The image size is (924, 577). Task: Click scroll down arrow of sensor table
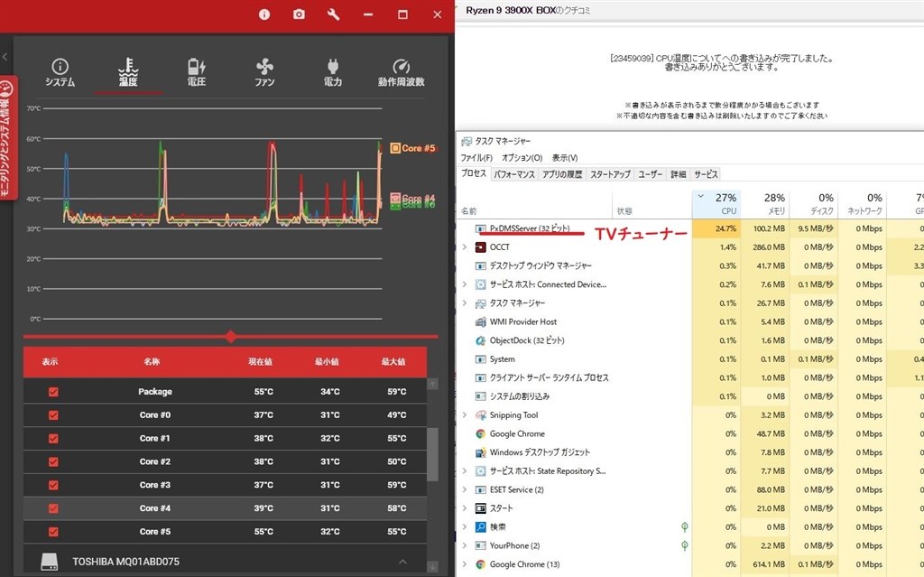(x=432, y=566)
